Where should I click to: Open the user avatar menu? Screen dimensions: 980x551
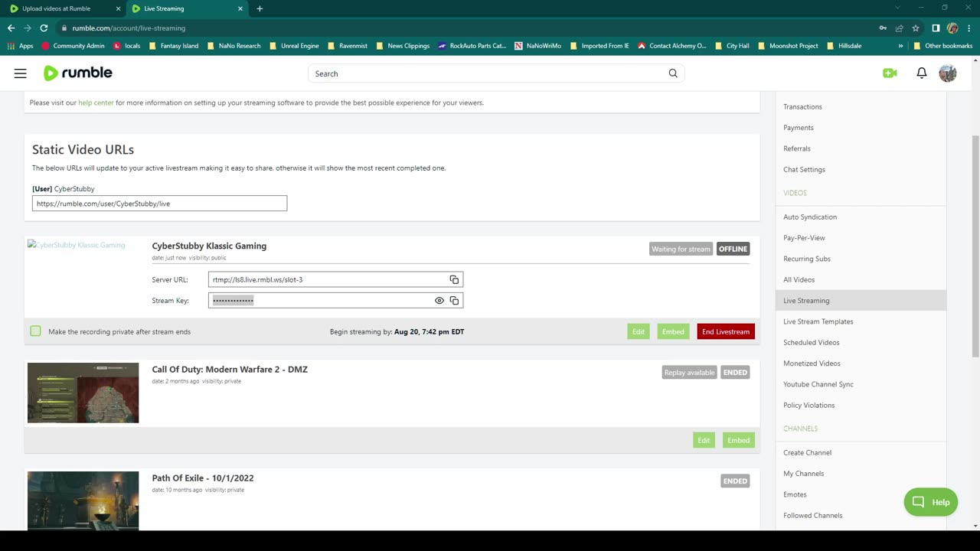[948, 73]
